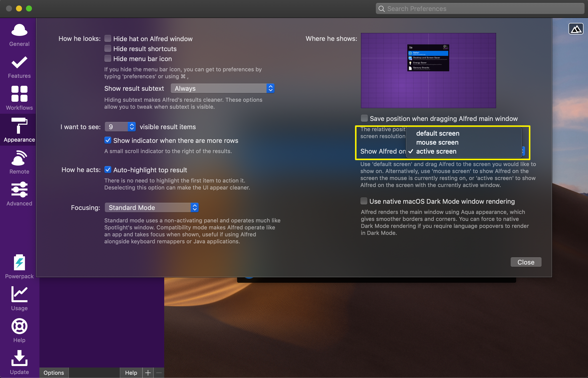The width and height of the screenshot is (588, 378).
Task: Show Usage statistics chart icon
Action: click(x=19, y=294)
